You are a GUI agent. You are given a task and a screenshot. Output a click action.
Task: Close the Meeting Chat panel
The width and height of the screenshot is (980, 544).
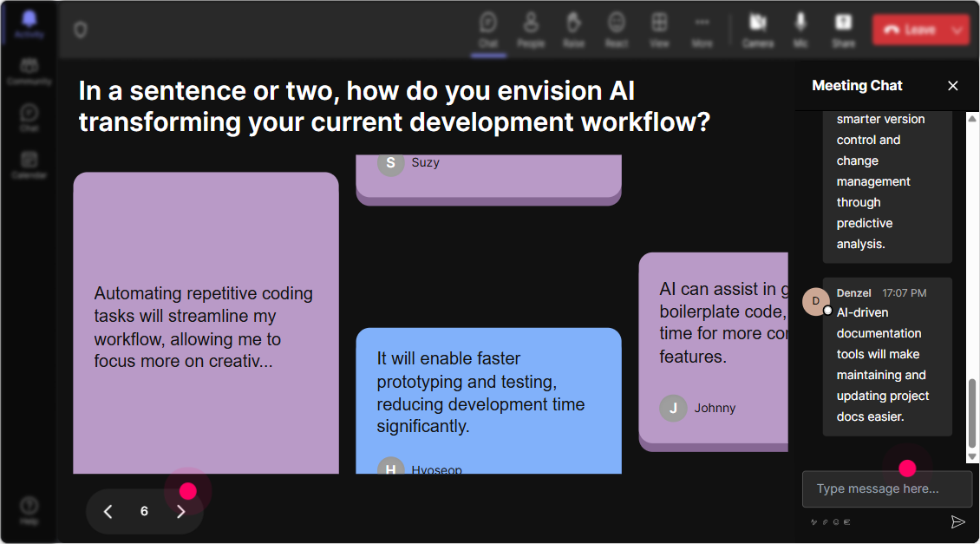click(952, 86)
